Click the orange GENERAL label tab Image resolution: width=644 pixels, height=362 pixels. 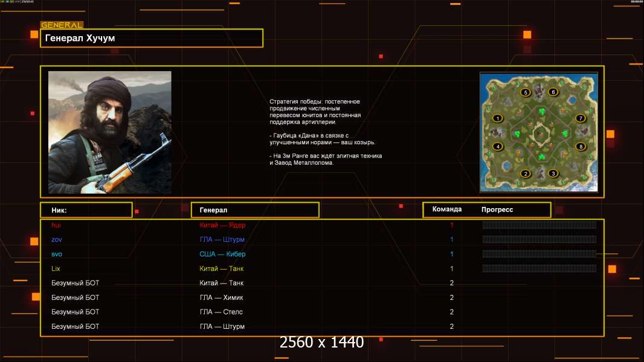[61, 25]
